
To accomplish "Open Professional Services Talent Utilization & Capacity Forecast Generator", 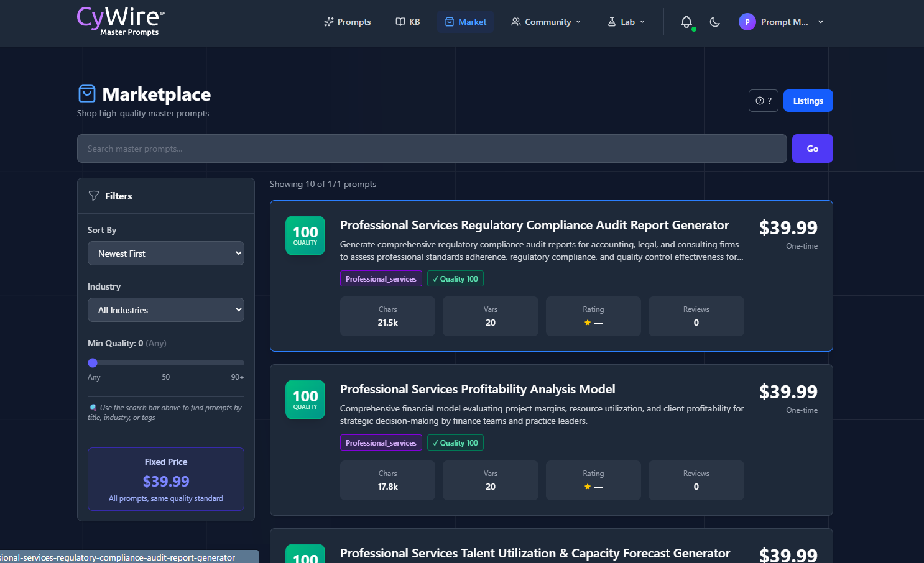I will pyautogui.click(x=535, y=553).
